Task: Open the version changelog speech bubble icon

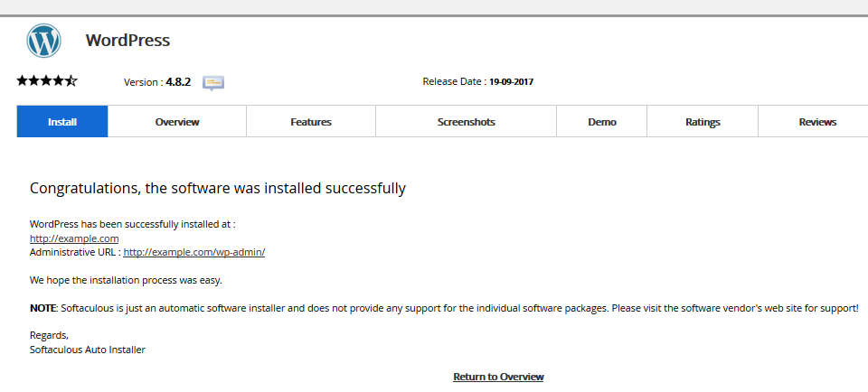Action: point(213,83)
